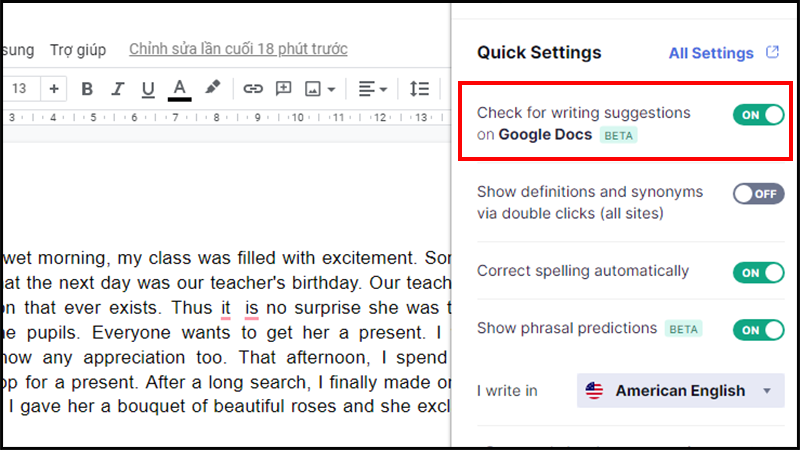Image resolution: width=800 pixels, height=450 pixels.
Task: Disable Correct spelling automatically toggle
Action: pos(759,272)
